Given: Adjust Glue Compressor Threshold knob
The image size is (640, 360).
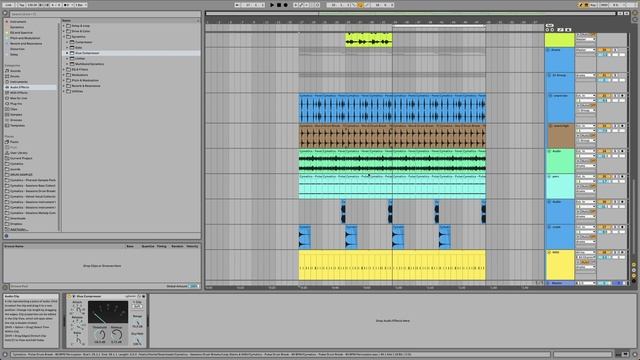Looking at the screenshot, I should [x=100, y=334].
